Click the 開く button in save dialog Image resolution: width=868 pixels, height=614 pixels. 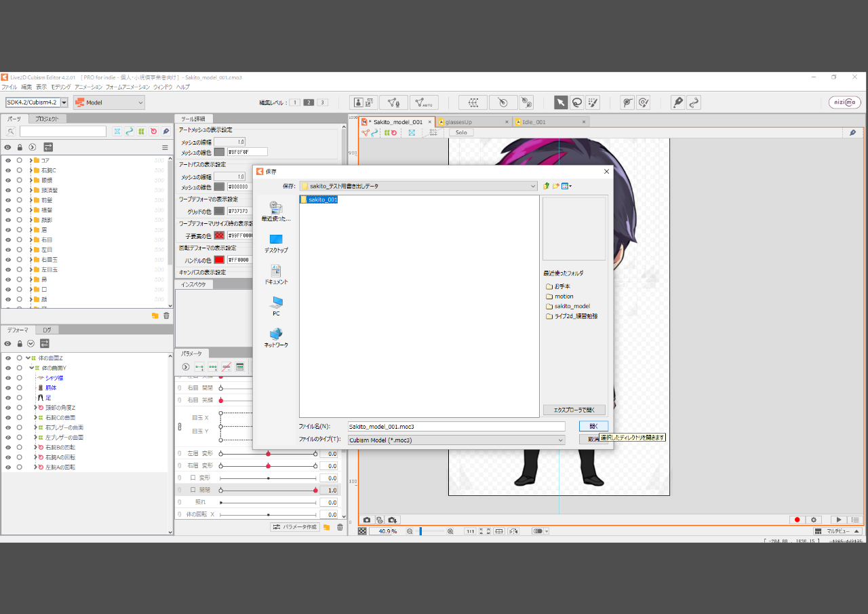(x=593, y=426)
